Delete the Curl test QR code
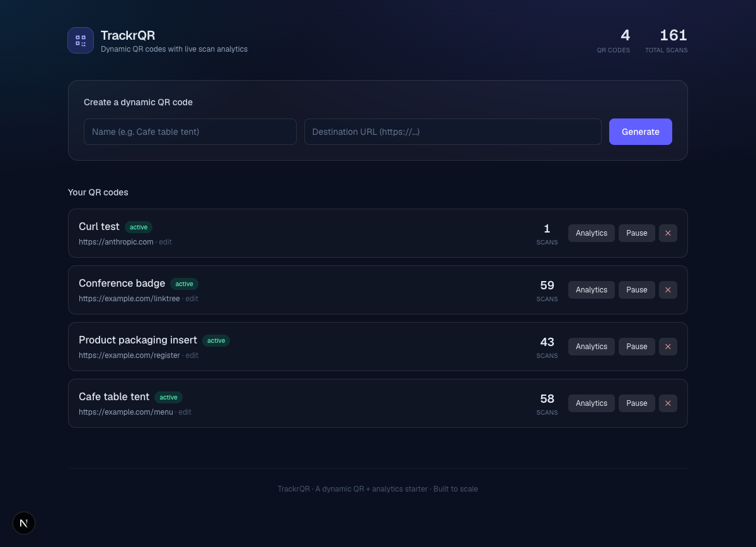 (x=668, y=233)
